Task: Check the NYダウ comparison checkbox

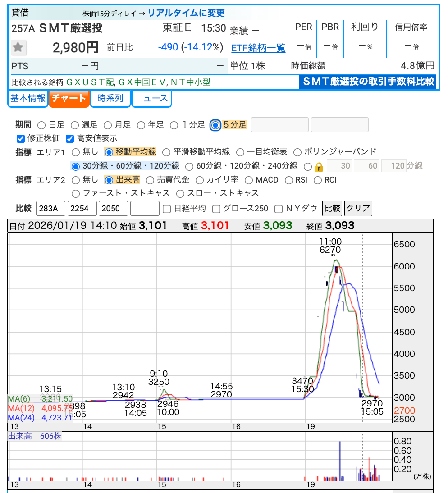Action: click(x=279, y=209)
